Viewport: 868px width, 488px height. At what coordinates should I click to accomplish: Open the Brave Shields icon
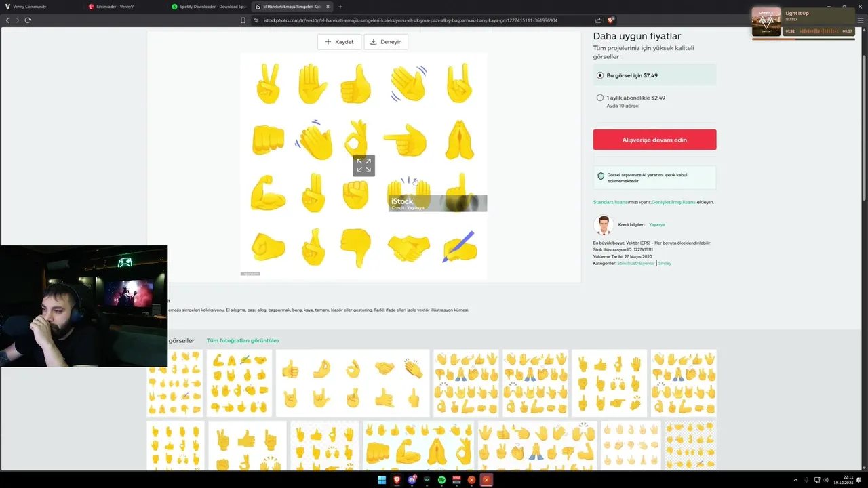click(x=610, y=20)
